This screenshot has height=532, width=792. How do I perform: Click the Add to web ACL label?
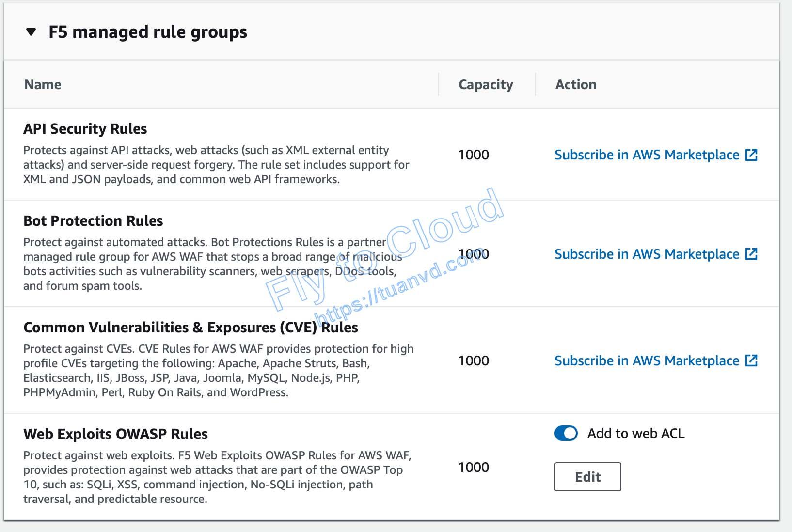[x=636, y=433]
